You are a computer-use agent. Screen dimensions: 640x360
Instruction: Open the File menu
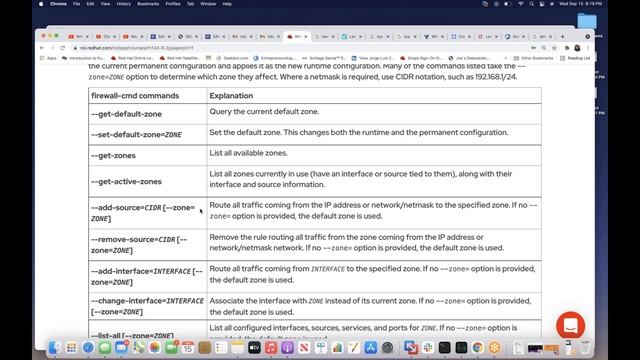click(x=76, y=4)
